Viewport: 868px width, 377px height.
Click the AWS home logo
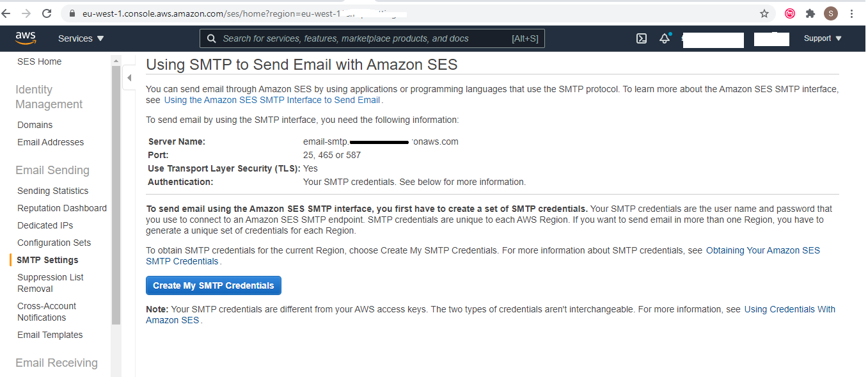click(26, 38)
